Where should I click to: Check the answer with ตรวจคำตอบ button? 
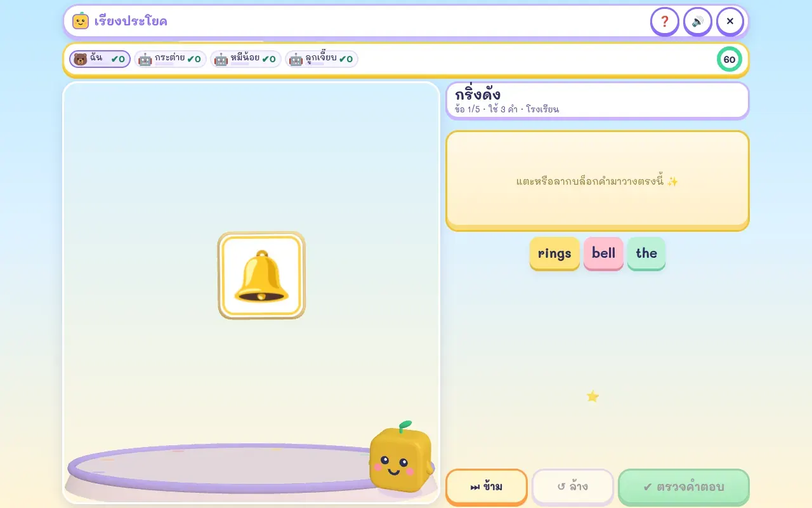point(684,487)
